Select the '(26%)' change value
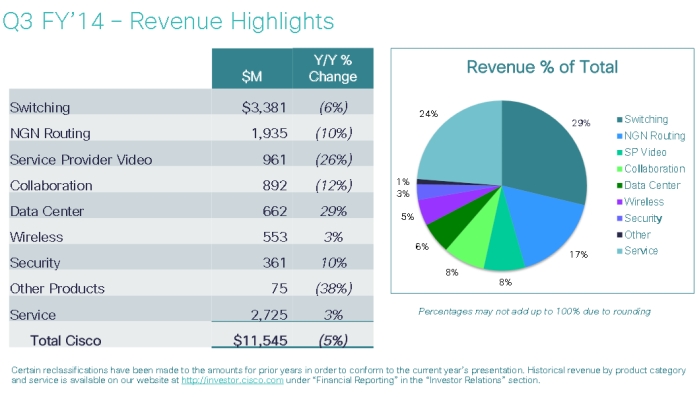The image size is (700, 397). point(333,160)
